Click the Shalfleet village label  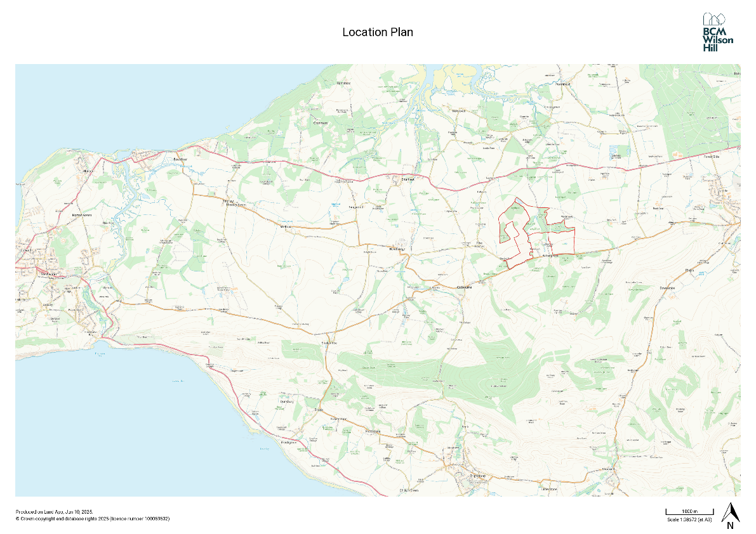point(408,179)
